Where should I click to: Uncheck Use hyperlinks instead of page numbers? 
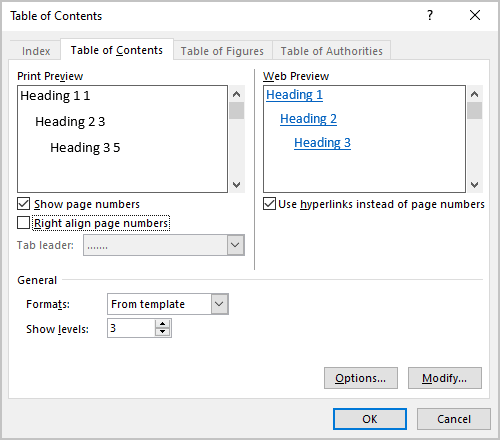pyautogui.click(x=269, y=204)
